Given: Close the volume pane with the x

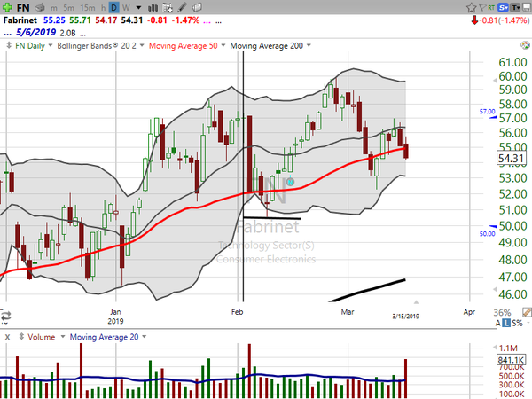Looking at the screenshot, I should point(7,337).
